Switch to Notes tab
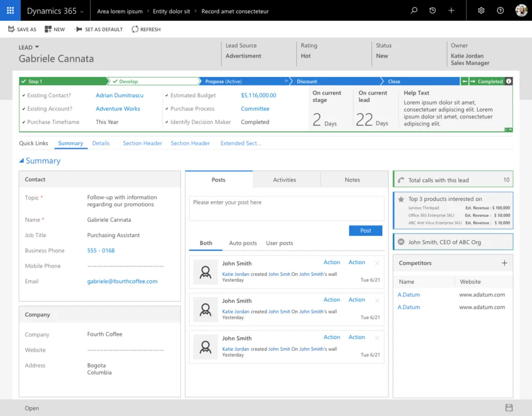The width and height of the screenshot is (532, 416). (x=352, y=179)
